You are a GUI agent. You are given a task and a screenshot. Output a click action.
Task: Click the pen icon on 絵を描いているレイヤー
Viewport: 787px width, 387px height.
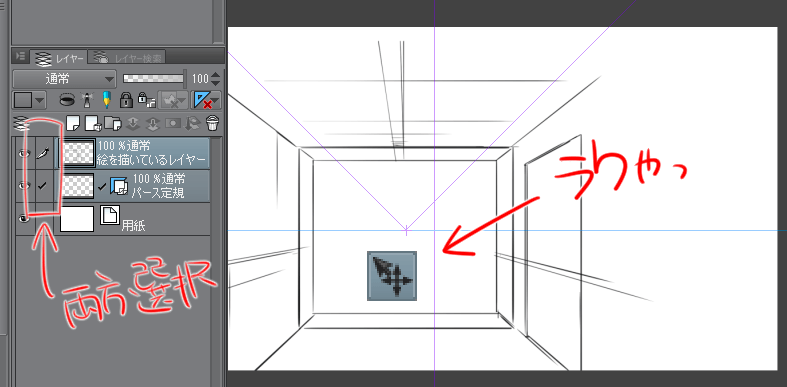[x=44, y=153]
